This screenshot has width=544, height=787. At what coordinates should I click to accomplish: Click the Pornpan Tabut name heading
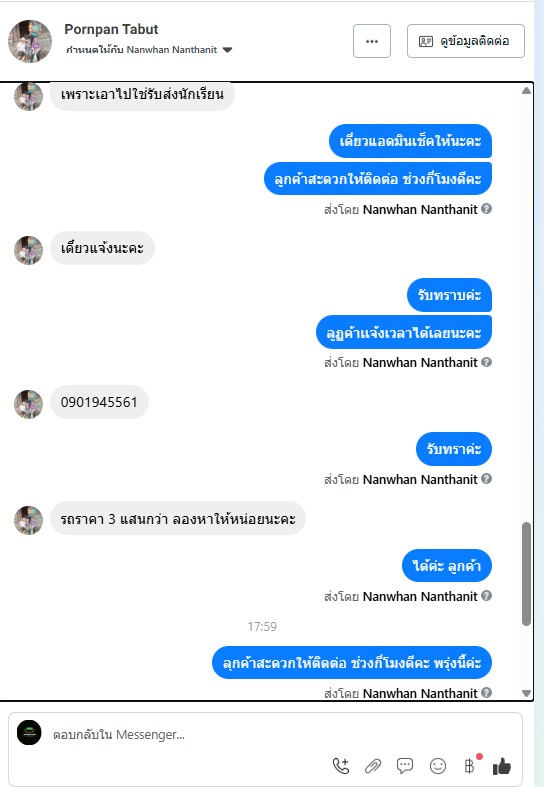click(x=111, y=30)
